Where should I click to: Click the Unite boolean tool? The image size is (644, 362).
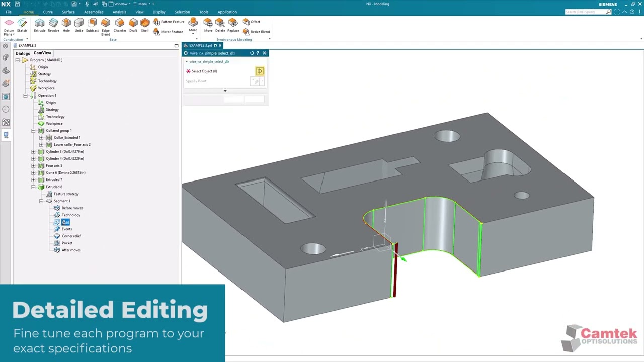79,25
